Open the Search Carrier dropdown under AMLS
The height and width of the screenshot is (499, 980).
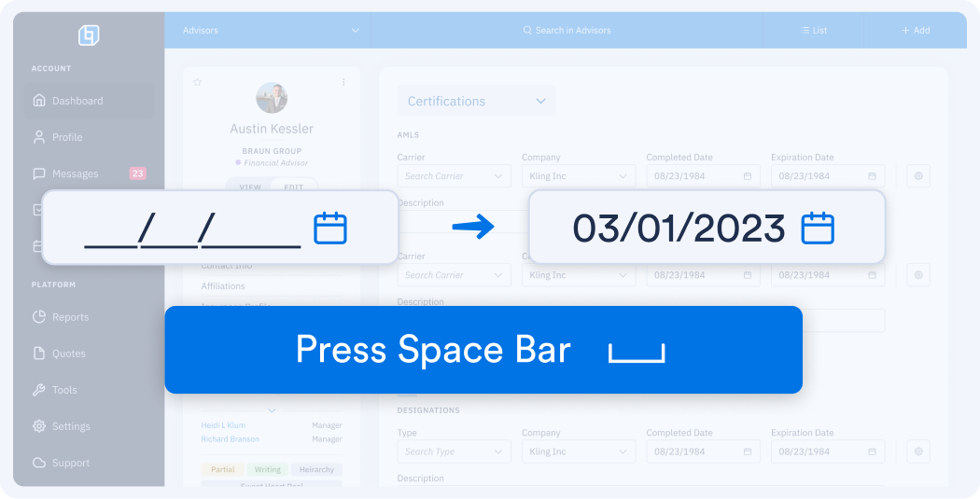[x=454, y=175]
